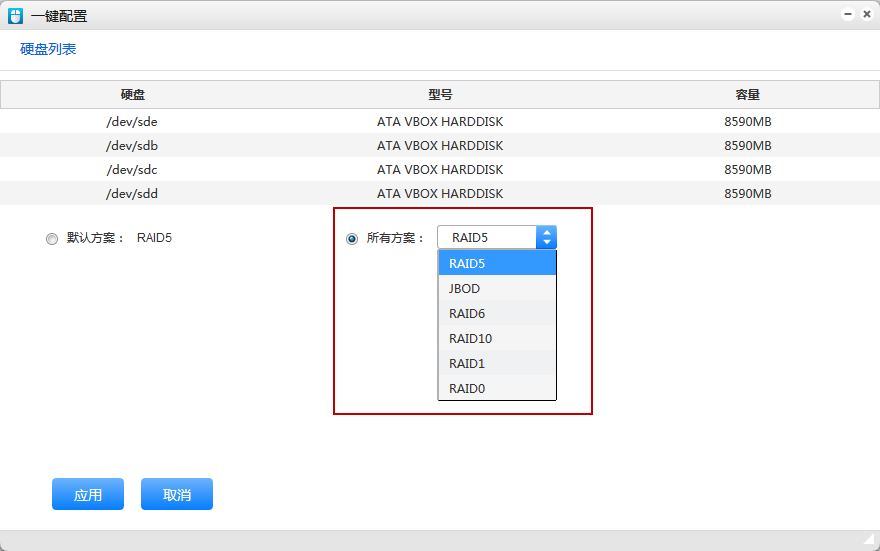Screen dimensions: 880x551
Task: Click the resize grip at bottom-right corner
Action: click(x=869, y=540)
